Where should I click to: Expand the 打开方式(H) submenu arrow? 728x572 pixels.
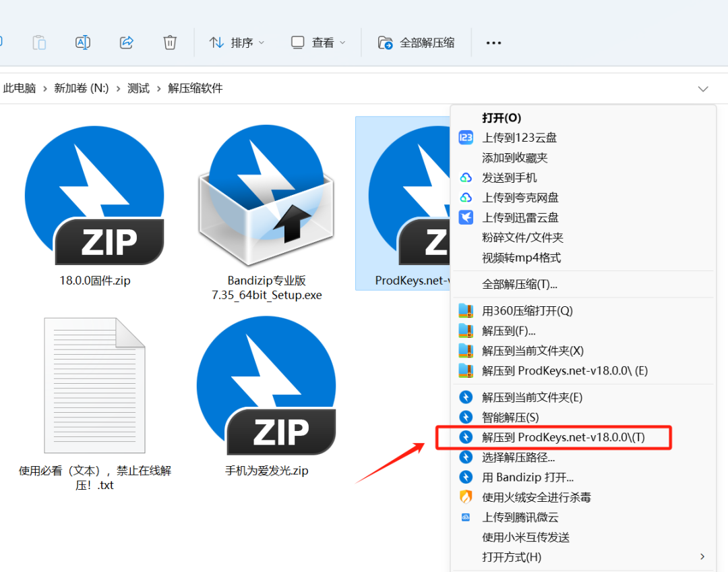pyautogui.click(x=702, y=556)
